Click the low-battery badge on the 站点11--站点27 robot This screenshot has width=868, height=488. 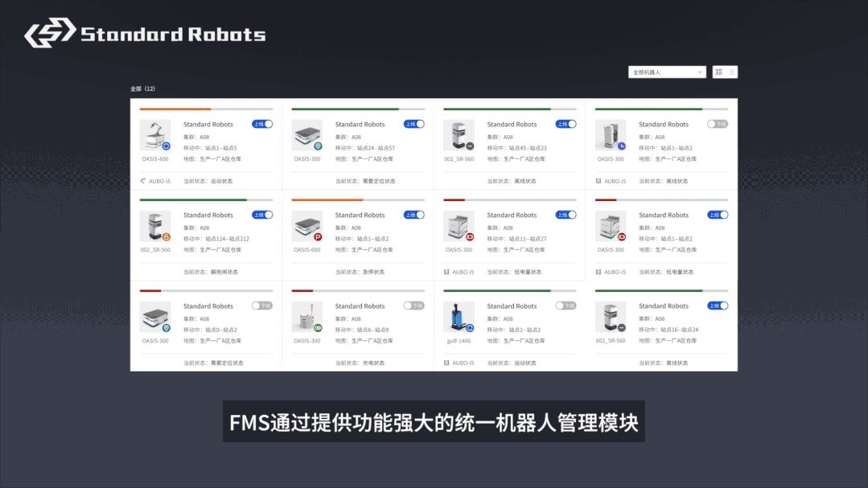(x=470, y=237)
